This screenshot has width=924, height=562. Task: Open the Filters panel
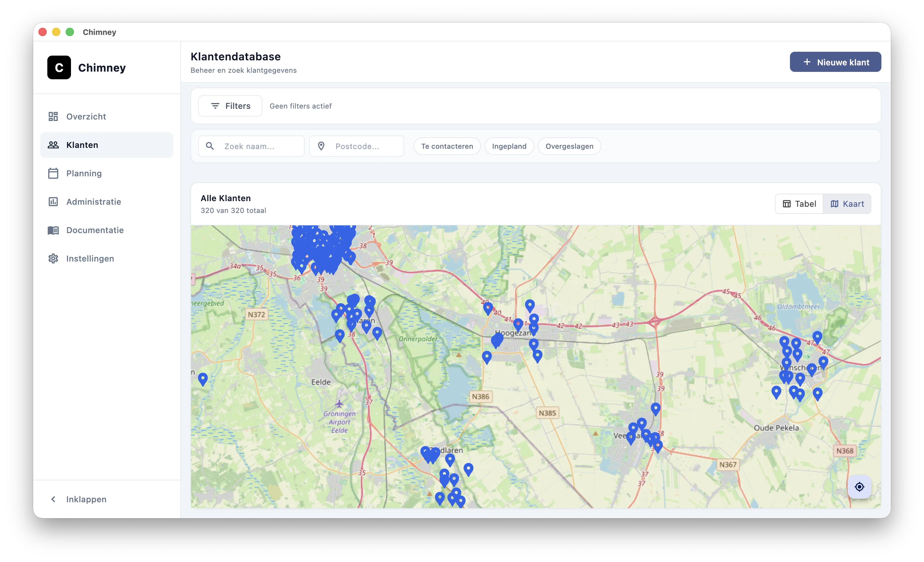(230, 106)
